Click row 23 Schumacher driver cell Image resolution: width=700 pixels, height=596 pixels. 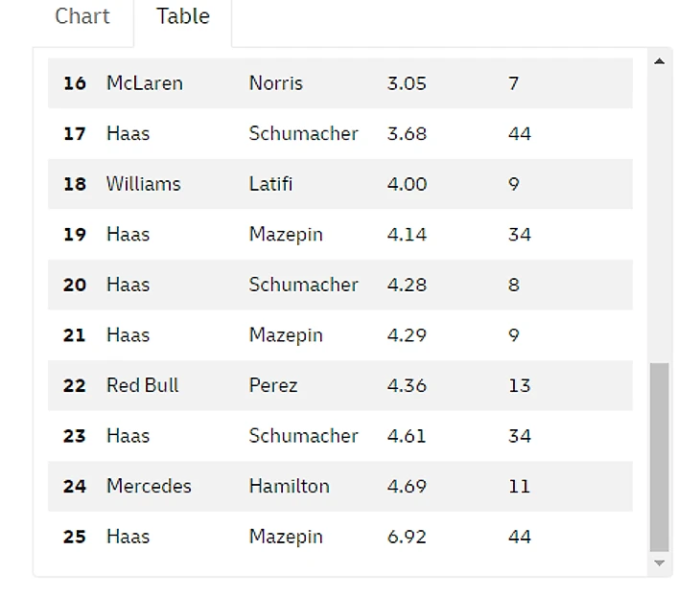[x=303, y=436]
